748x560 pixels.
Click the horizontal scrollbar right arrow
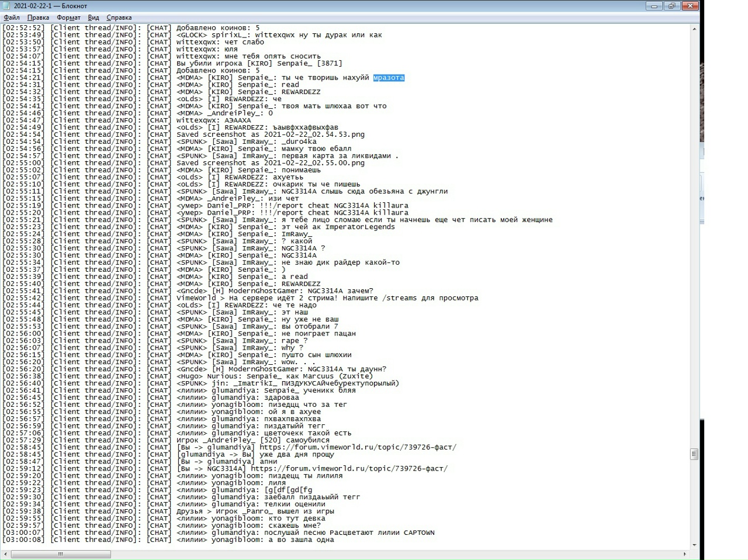coord(684,554)
